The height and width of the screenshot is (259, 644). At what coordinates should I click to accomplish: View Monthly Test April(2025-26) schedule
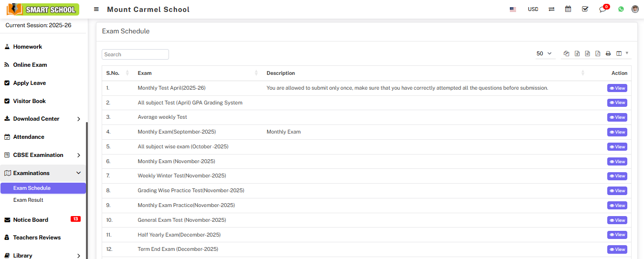pyautogui.click(x=617, y=88)
